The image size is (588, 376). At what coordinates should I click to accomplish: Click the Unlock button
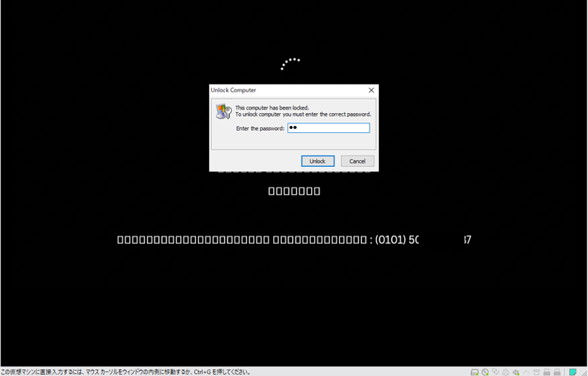point(318,161)
